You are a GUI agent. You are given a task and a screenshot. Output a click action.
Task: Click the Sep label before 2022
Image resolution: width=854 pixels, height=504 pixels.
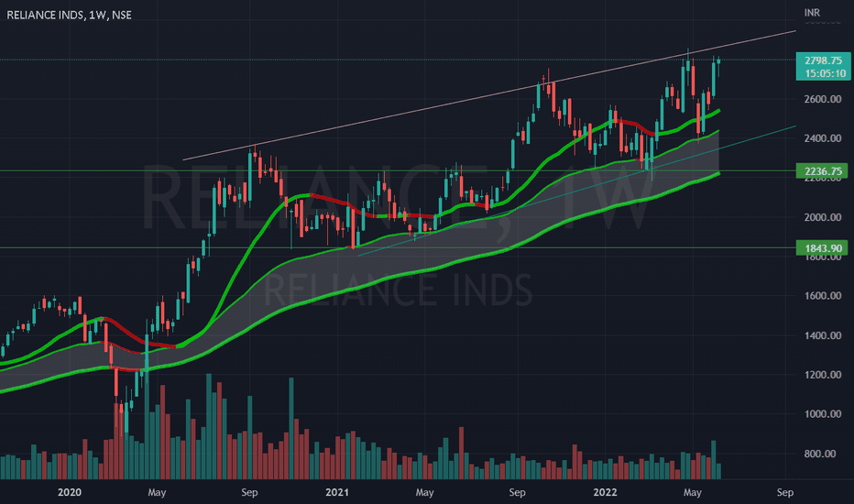pos(517,493)
